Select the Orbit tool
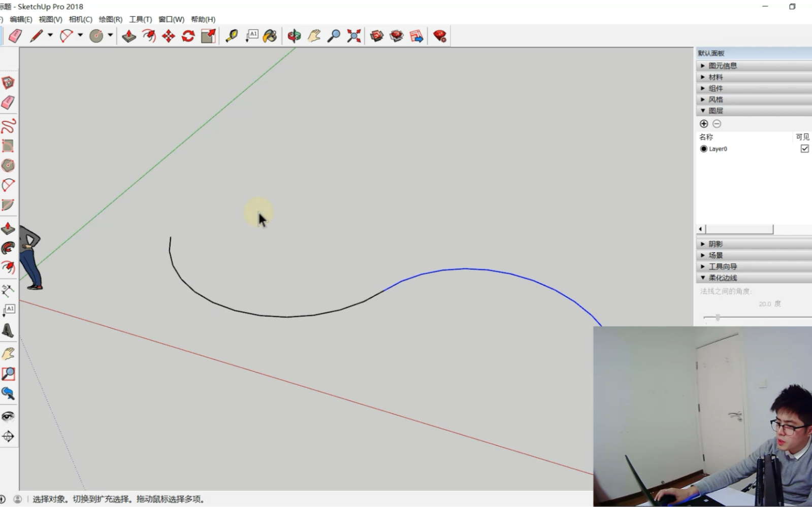This screenshot has height=507, width=812. pos(294,36)
